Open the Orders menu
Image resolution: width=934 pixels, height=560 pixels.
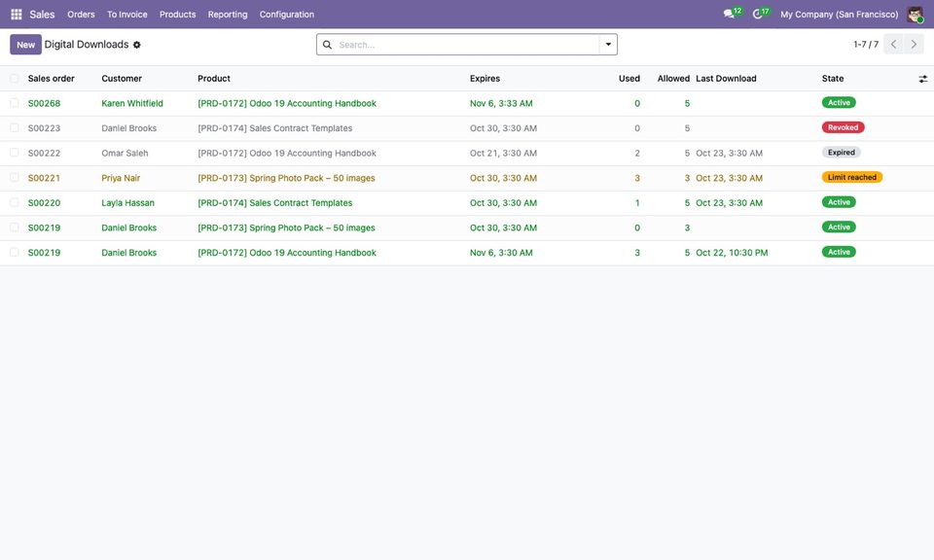[81, 15]
